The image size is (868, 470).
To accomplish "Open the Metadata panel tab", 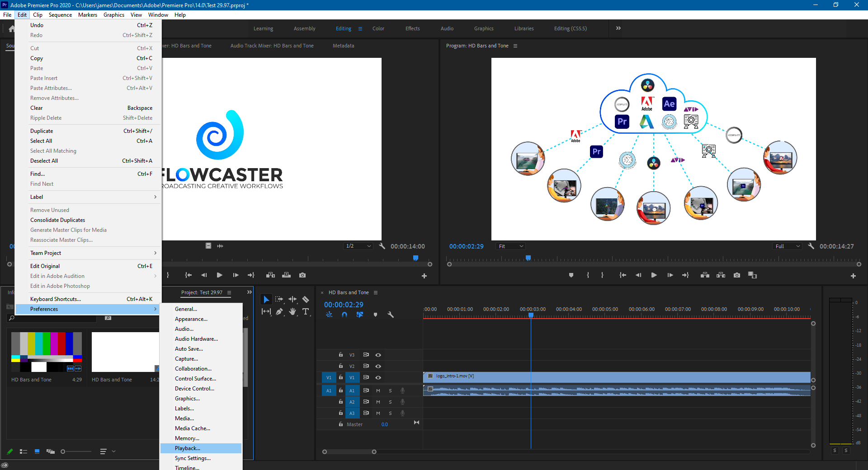I will (344, 46).
